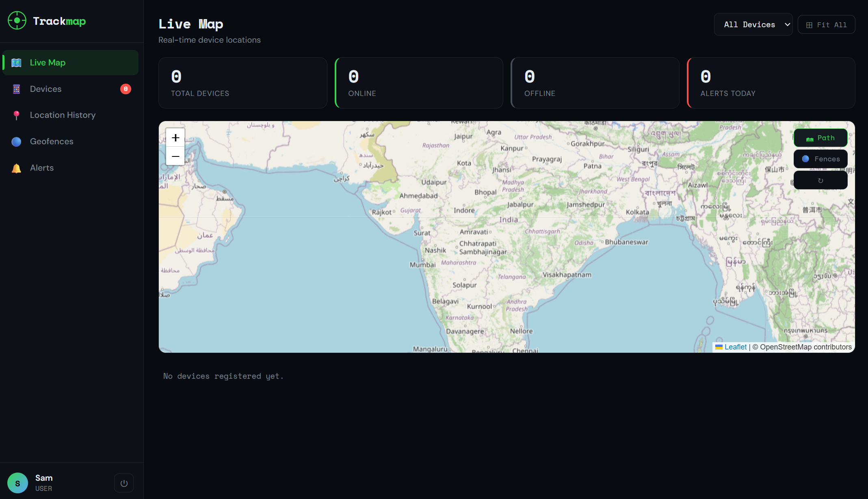The width and height of the screenshot is (868, 499).
Task: Toggle the Path overlay on the map
Action: tap(820, 138)
